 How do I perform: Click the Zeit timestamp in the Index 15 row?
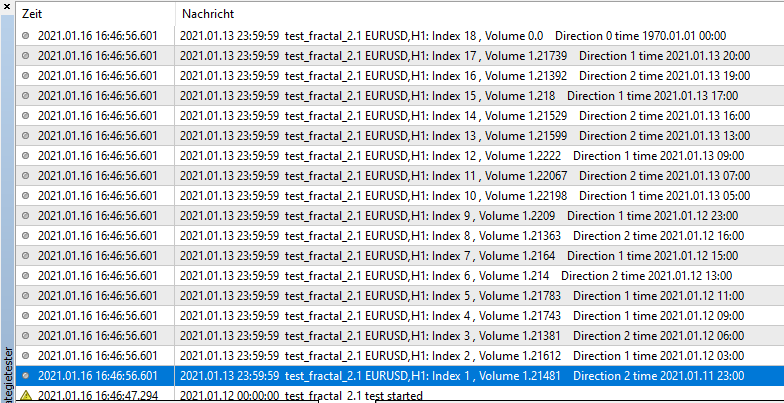click(98, 96)
